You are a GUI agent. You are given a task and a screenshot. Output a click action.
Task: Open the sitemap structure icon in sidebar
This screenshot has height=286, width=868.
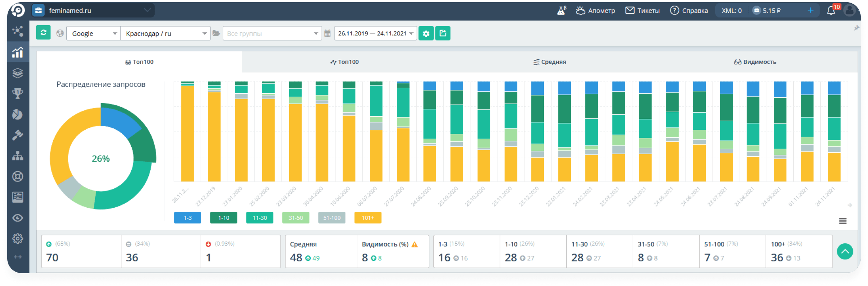(x=18, y=156)
